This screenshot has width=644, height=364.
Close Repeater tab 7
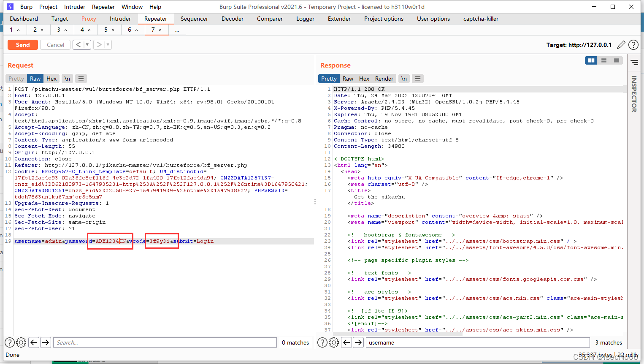point(160,30)
